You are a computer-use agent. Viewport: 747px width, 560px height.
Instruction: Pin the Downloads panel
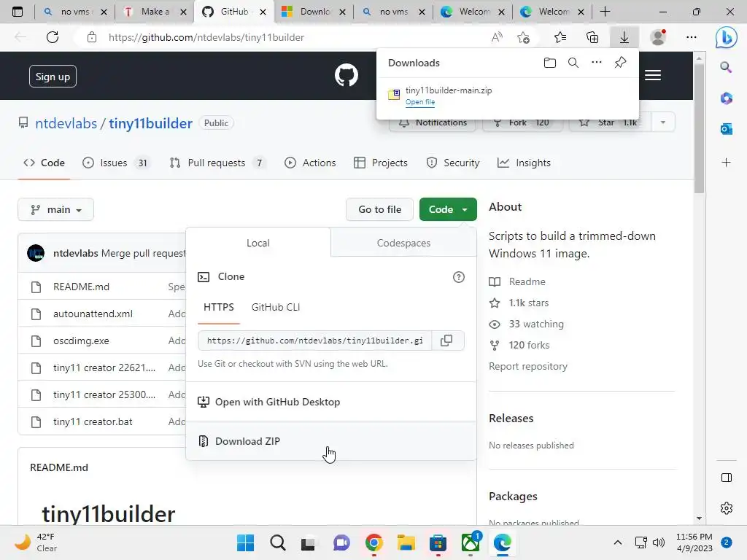(620, 63)
